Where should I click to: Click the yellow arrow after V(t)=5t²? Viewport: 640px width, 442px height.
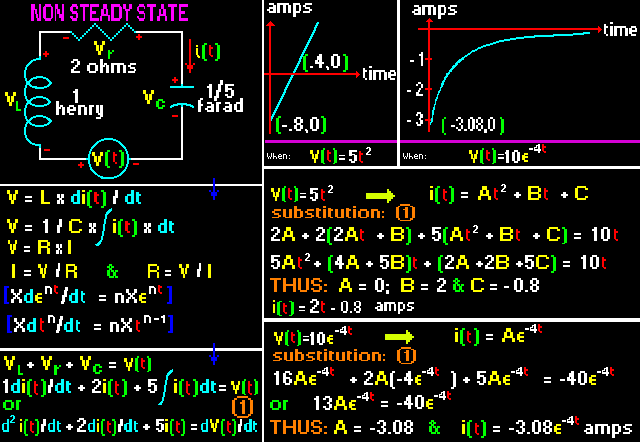(380, 195)
